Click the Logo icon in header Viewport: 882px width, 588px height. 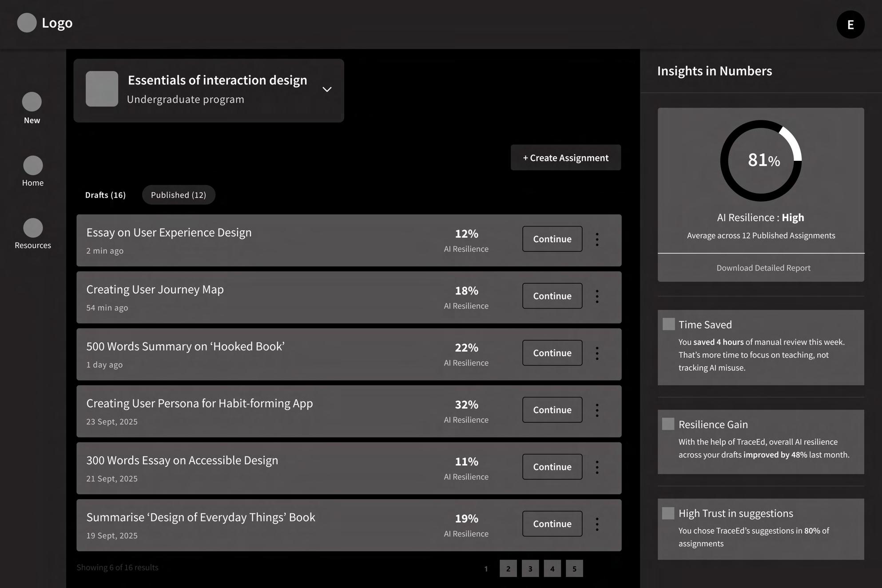click(27, 23)
